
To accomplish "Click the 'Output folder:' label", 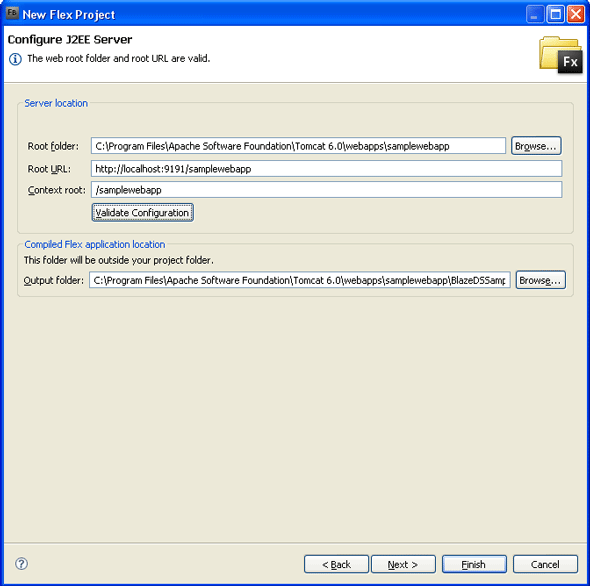I will [x=54, y=280].
